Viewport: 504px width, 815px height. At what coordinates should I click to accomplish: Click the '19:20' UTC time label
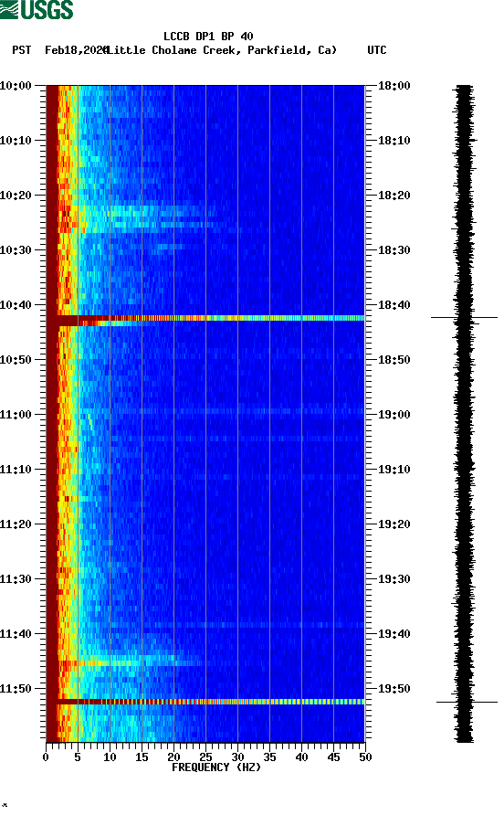[x=394, y=524]
